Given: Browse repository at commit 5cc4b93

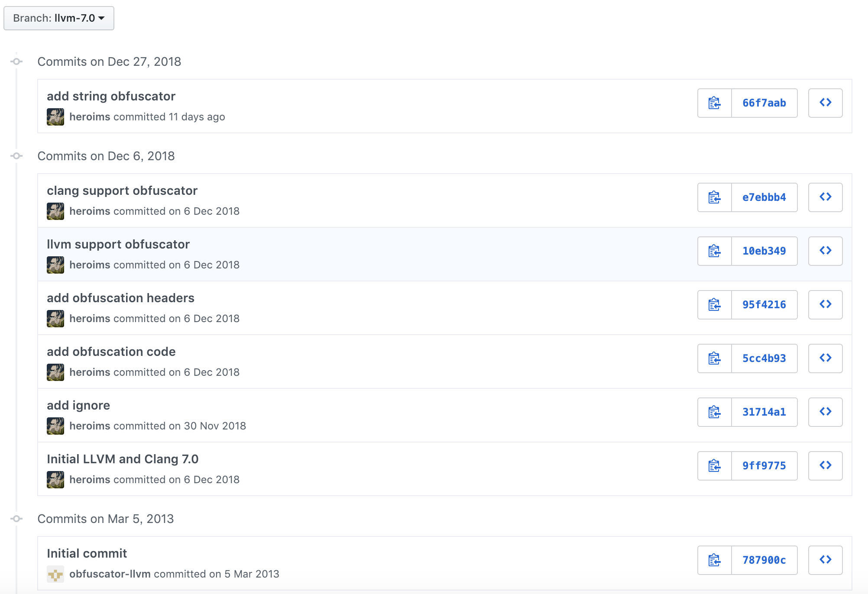Looking at the screenshot, I should [x=825, y=358].
